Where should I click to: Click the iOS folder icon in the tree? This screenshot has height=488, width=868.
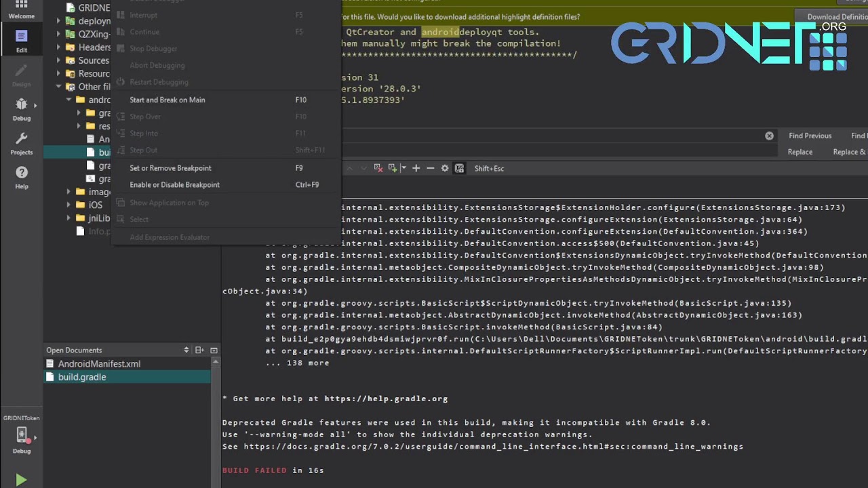pyautogui.click(x=80, y=205)
